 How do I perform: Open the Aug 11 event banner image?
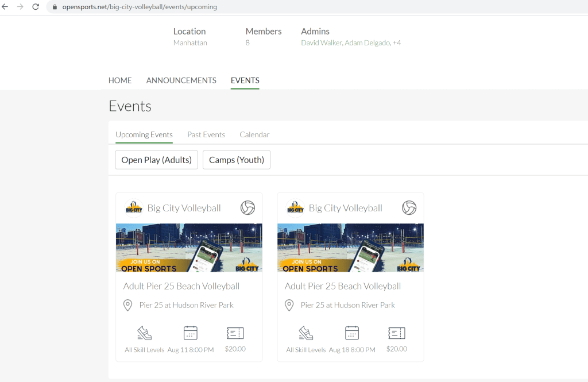tap(189, 248)
